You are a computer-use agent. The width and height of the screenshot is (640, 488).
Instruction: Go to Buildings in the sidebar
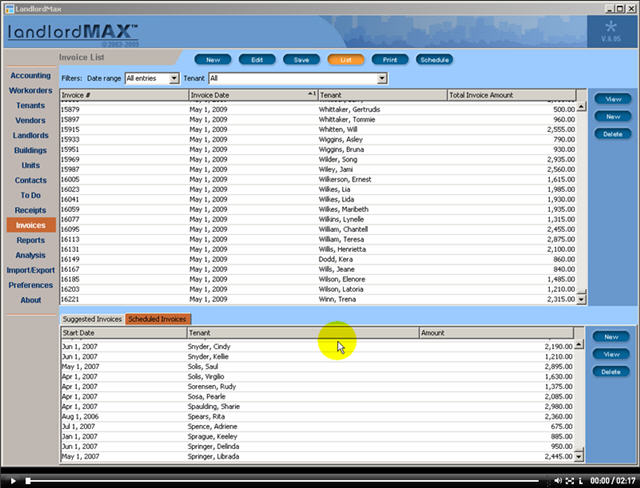(x=31, y=151)
